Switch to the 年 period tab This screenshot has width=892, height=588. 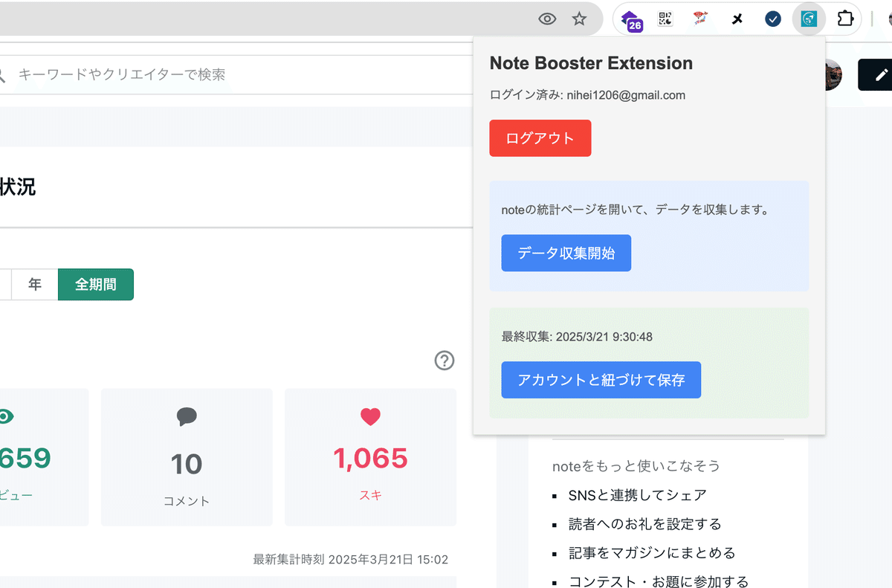click(33, 284)
